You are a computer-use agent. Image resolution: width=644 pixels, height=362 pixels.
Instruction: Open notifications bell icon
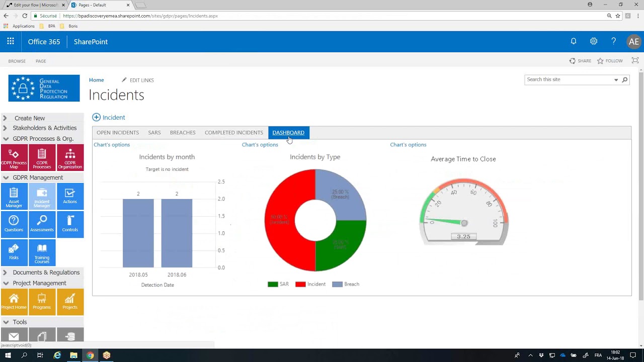(574, 42)
